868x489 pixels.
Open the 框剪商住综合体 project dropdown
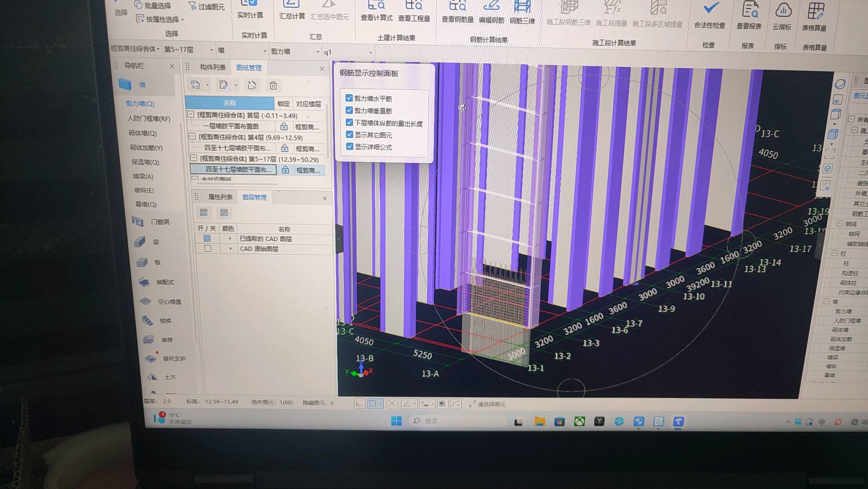coord(135,48)
